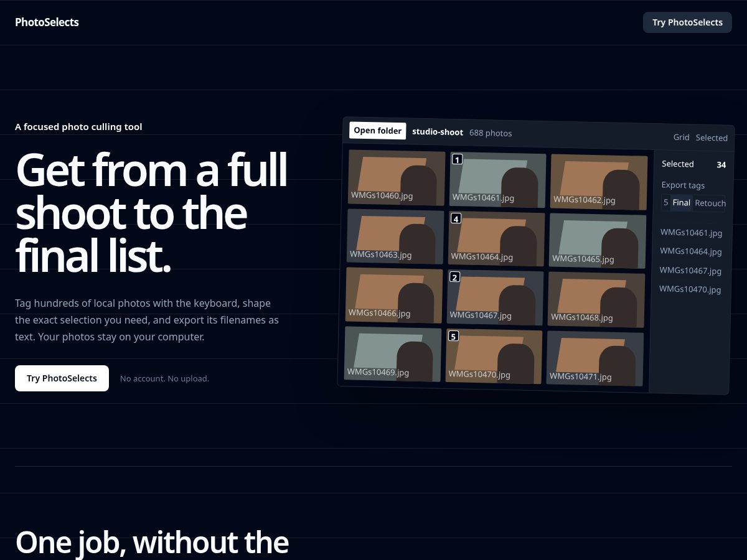The image size is (747, 560).
Task: Click tag badge 4 on WMGs10464.jpg
Action: [456, 218]
